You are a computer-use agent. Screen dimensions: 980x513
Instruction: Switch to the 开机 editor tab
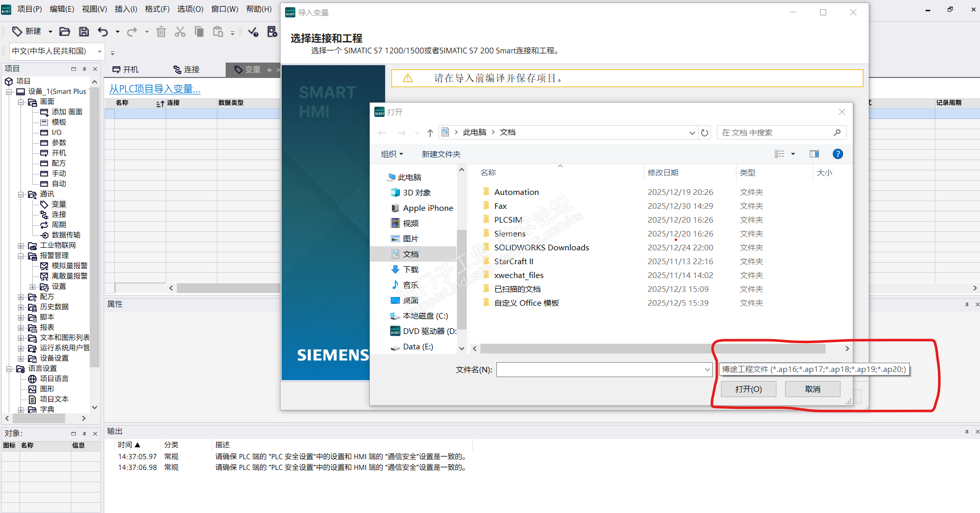coord(126,70)
